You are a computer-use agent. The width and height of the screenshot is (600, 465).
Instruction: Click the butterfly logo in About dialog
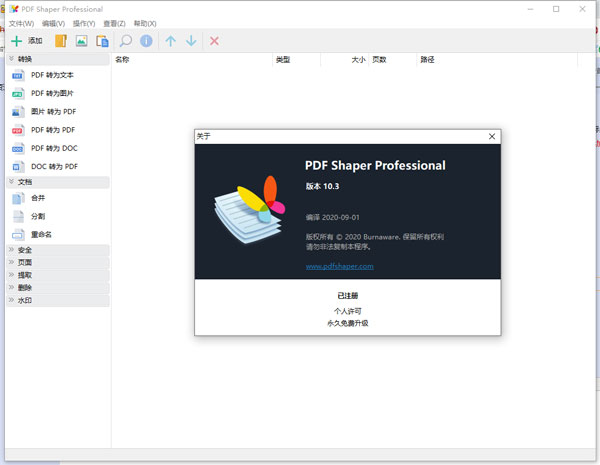[x=250, y=210]
